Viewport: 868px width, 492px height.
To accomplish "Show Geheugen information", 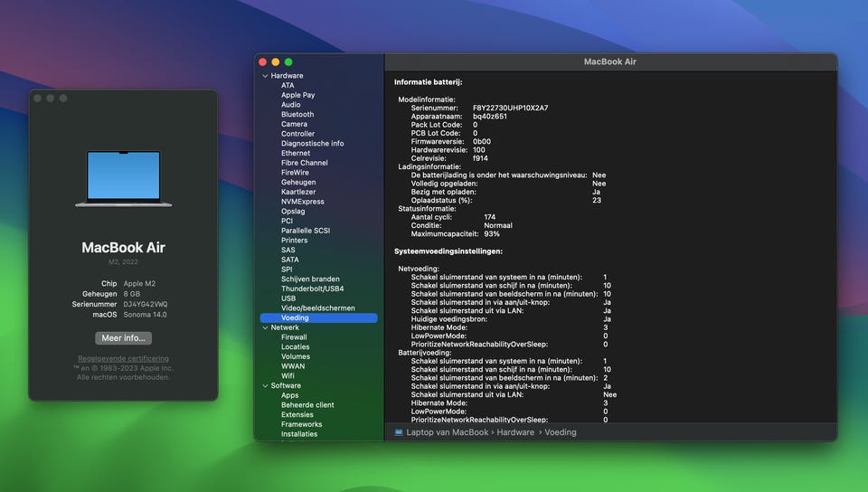I will tap(298, 182).
